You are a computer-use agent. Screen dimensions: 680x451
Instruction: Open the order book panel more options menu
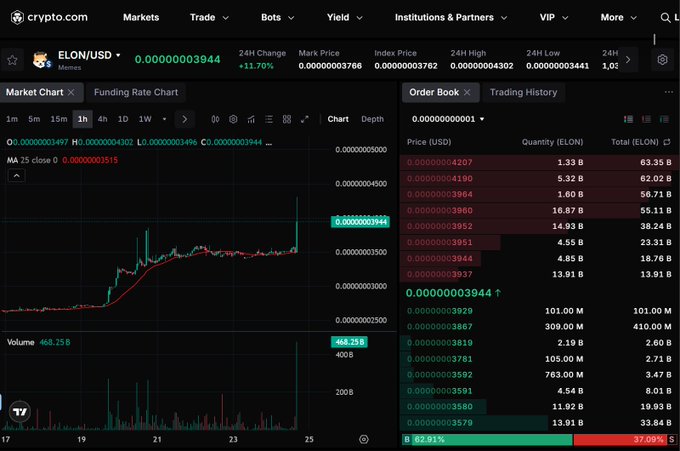(669, 92)
